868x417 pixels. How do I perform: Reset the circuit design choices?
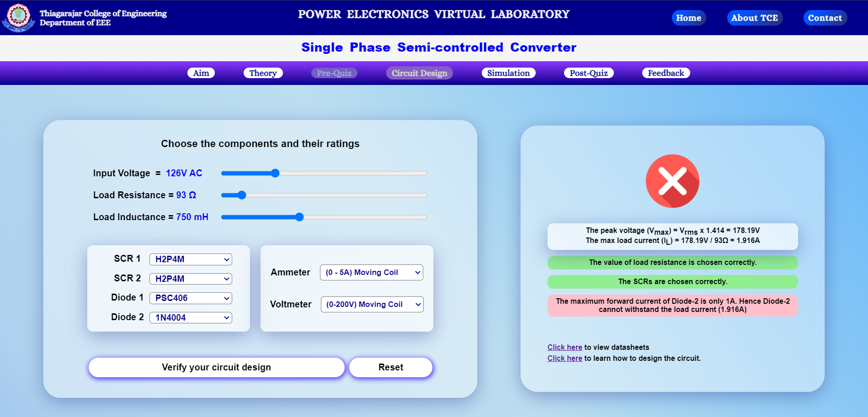click(x=391, y=367)
